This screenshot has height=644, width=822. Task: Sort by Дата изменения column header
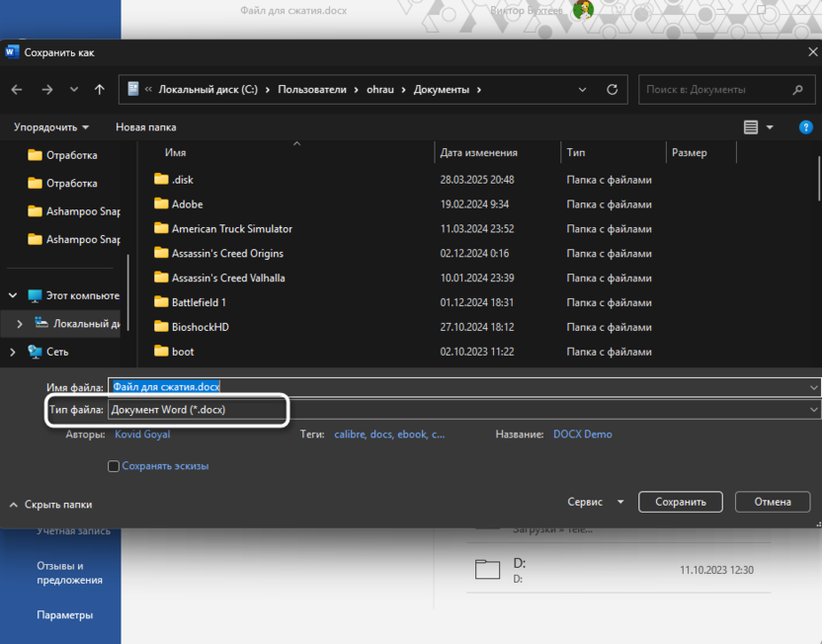click(x=479, y=153)
